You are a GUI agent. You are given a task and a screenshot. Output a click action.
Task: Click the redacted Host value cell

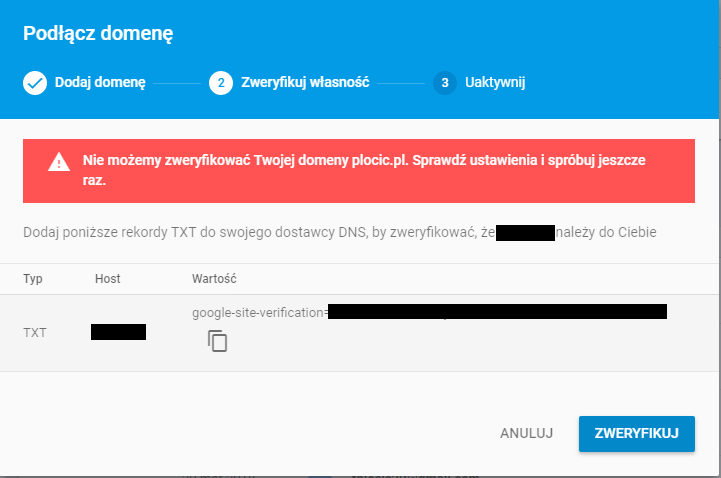(x=119, y=332)
